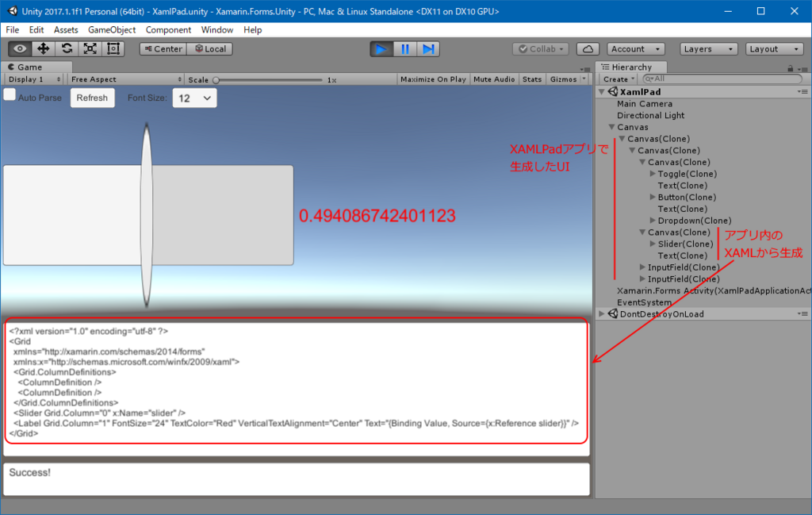Toggle the Stats overlay
The image size is (812, 515).
[x=532, y=79]
